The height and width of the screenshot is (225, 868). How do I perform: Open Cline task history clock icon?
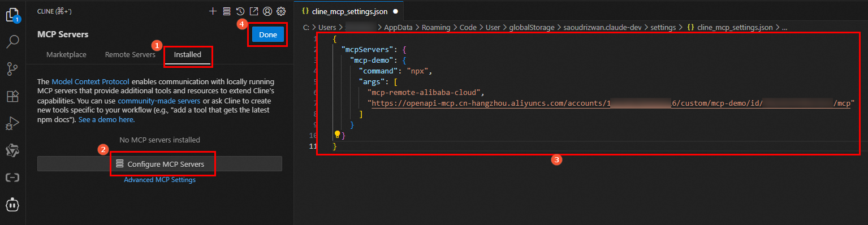240,11
